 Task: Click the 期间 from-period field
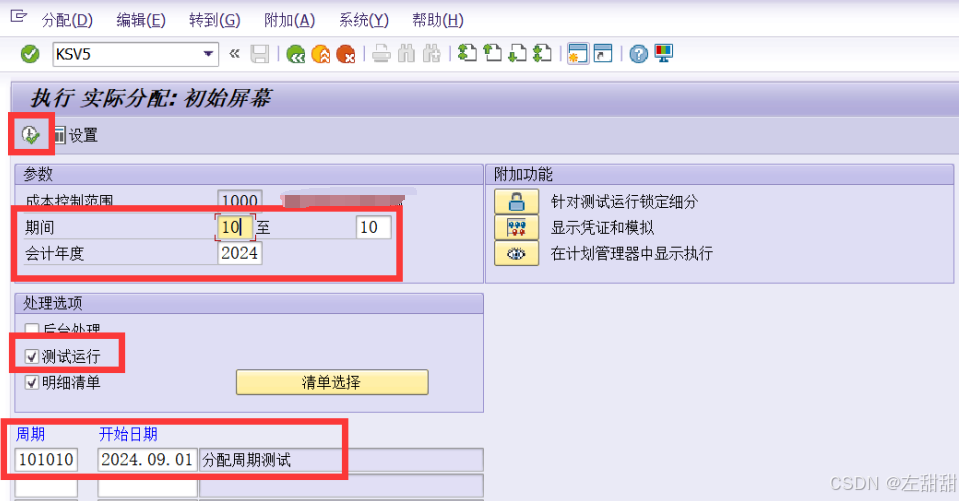pos(234,227)
